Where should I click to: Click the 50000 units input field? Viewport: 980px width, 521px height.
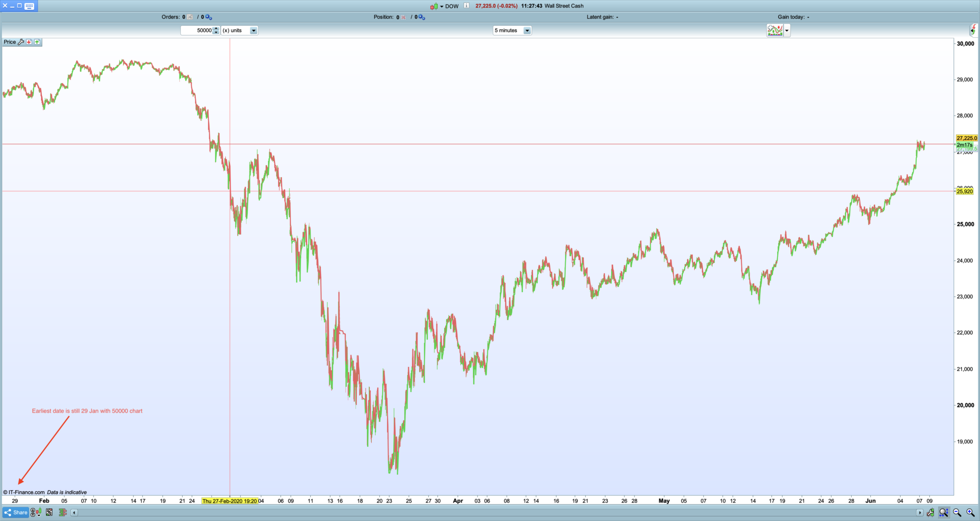pos(197,31)
